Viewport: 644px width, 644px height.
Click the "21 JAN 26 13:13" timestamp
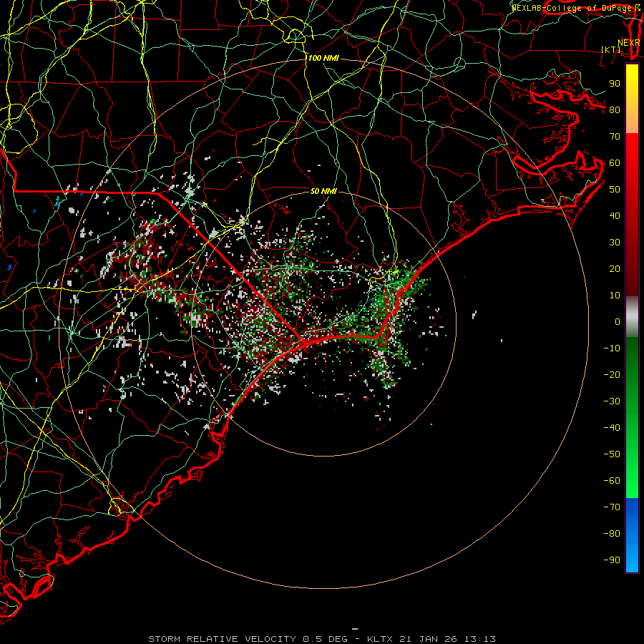click(447, 639)
